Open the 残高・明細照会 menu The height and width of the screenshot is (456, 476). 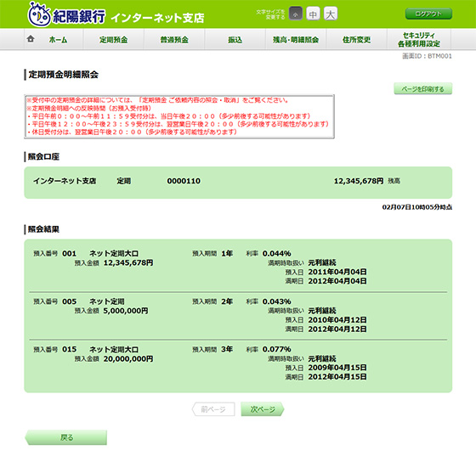296,39
